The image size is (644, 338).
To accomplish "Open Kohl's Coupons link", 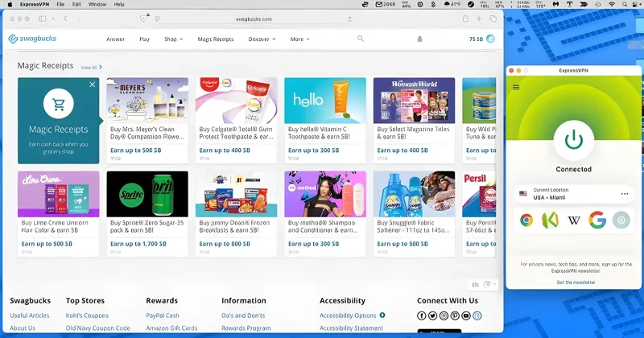I will click(x=87, y=315).
